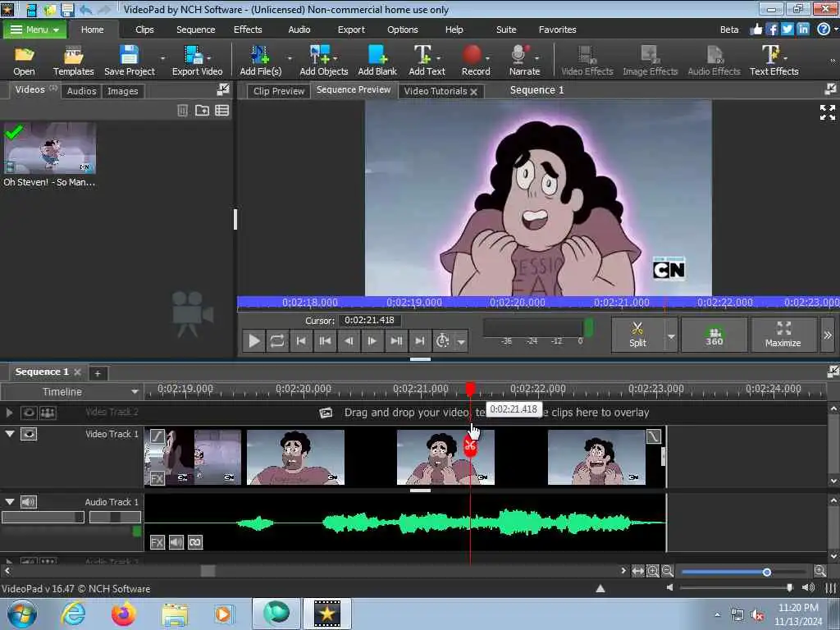Click the zoom to fit timeline icon
840x630 pixels.
coord(637,571)
